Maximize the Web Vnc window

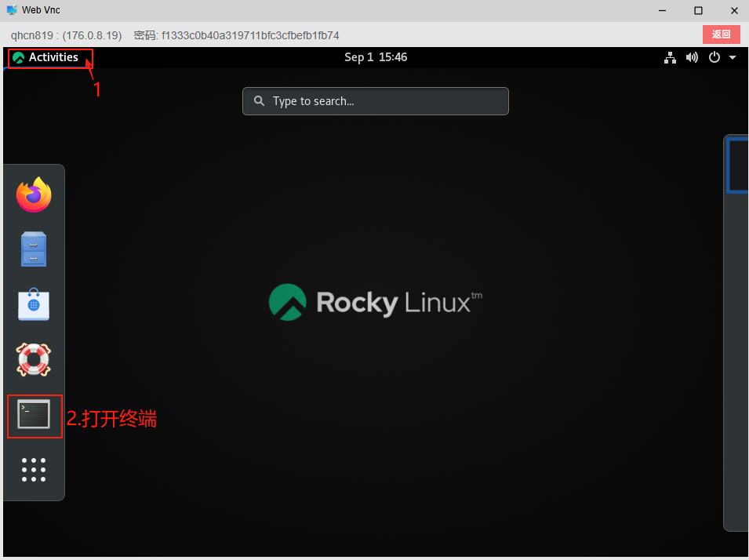(x=698, y=10)
